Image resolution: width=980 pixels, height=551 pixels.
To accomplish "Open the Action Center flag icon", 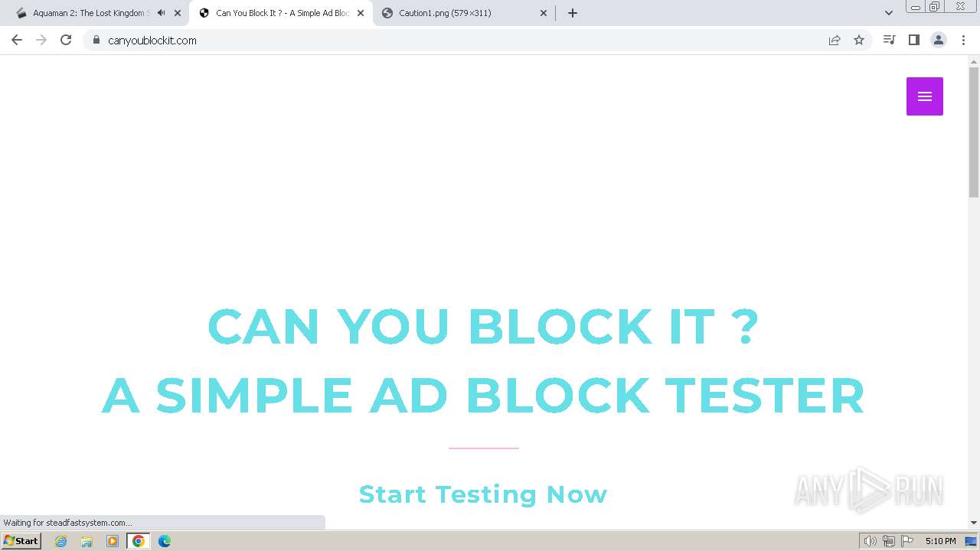I will click(x=907, y=541).
